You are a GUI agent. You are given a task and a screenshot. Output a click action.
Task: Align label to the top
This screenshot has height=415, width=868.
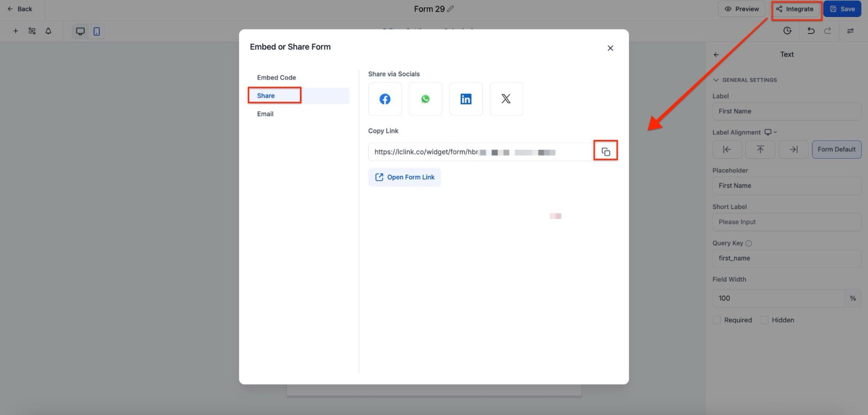coord(760,149)
